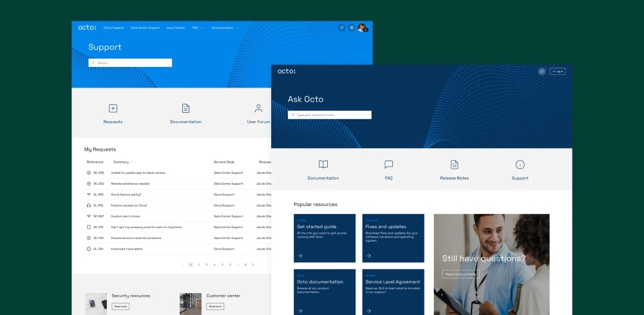Open the User Forum person icon
The height and width of the screenshot is (315, 644).
click(258, 108)
